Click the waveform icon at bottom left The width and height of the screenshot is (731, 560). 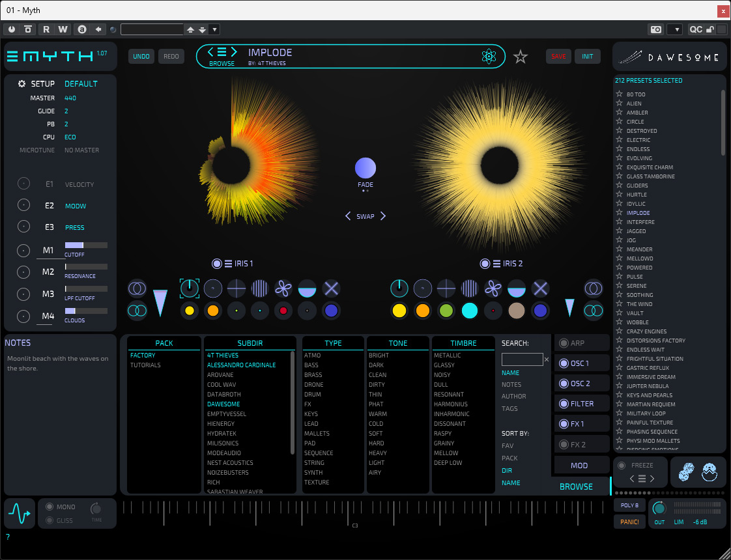pyautogui.click(x=19, y=514)
